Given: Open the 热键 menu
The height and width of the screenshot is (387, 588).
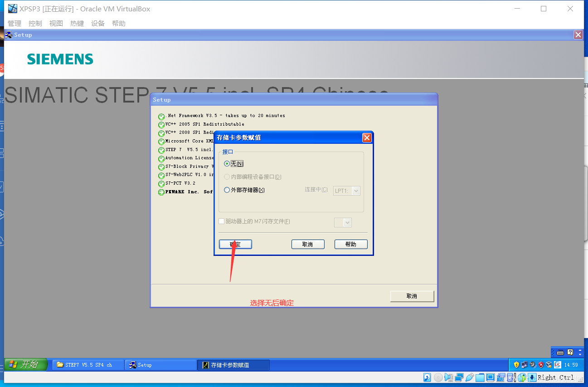Looking at the screenshot, I should tap(77, 23).
